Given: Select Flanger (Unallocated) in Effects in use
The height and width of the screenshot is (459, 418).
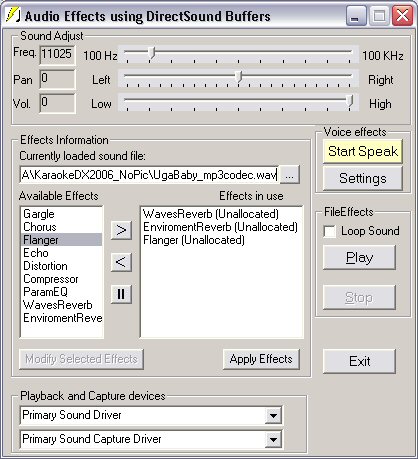Looking at the screenshot, I should click(x=194, y=240).
